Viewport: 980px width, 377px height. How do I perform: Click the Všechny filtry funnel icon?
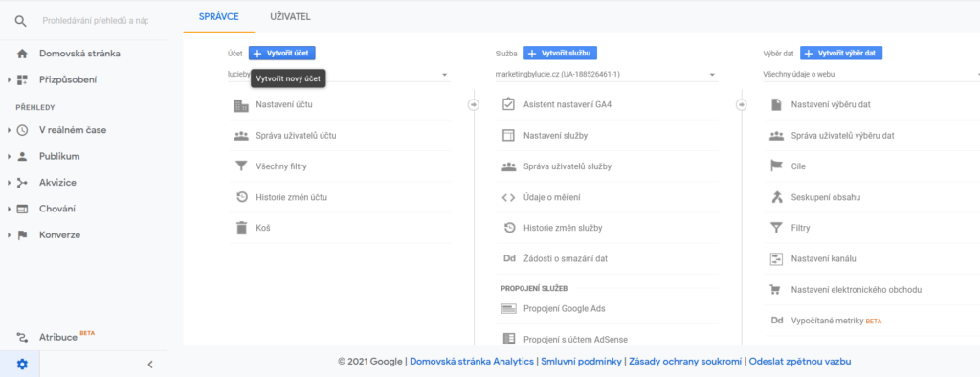tap(241, 166)
